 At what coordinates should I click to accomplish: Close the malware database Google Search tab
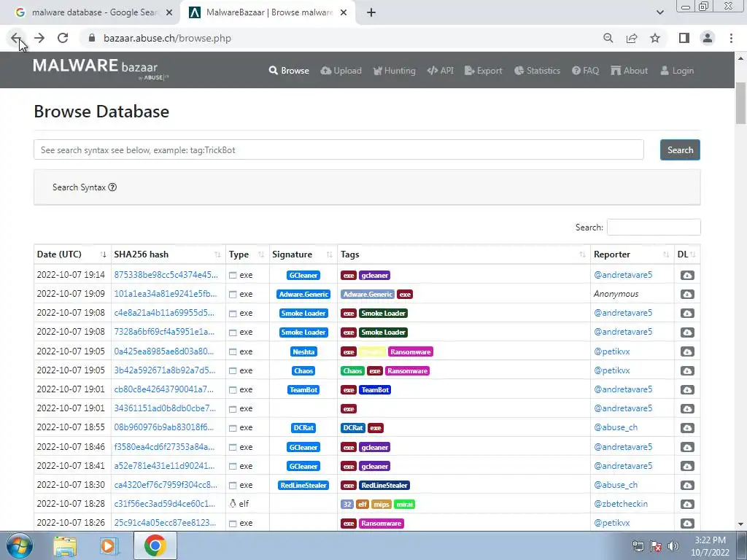169,12
